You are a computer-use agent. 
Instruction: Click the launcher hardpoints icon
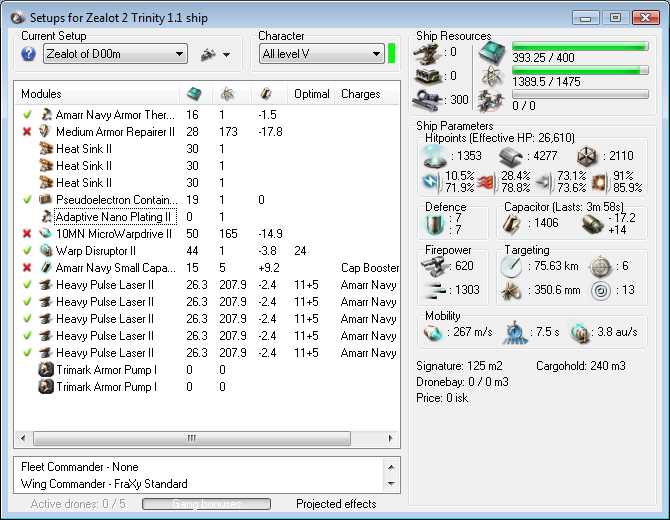click(427, 76)
